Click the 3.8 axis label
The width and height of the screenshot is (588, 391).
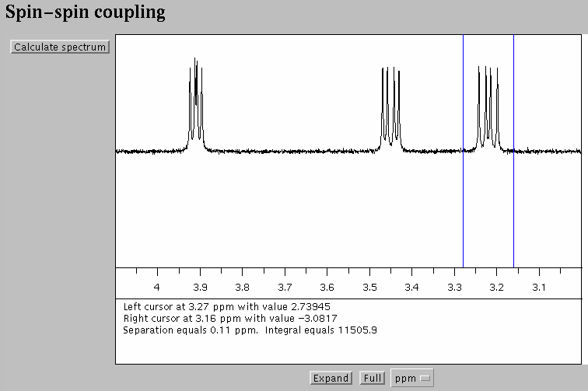(242, 287)
